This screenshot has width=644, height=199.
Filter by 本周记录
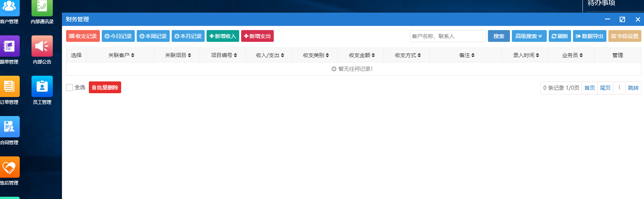[153, 36]
